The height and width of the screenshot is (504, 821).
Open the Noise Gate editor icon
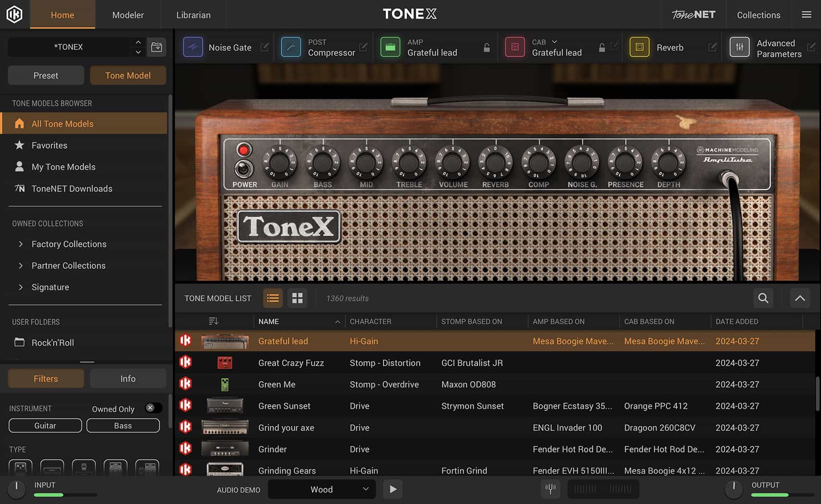pyautogui.click(x=265, y=47)
